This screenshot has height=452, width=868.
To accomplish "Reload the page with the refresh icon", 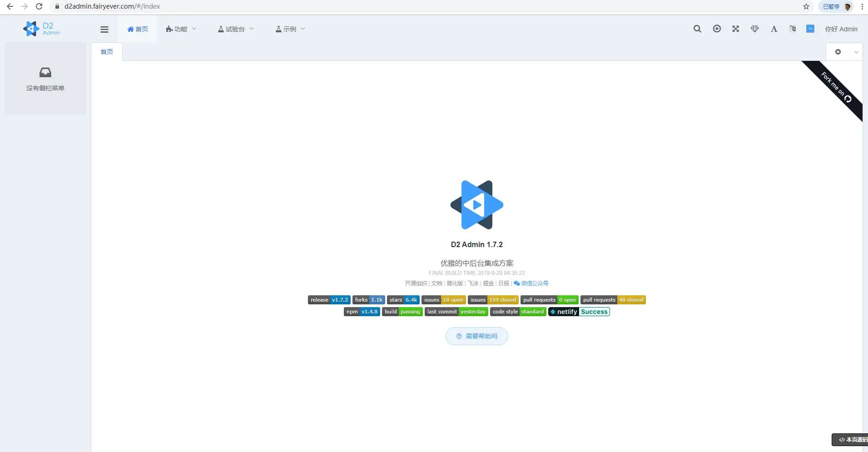I will pos(39,6).
